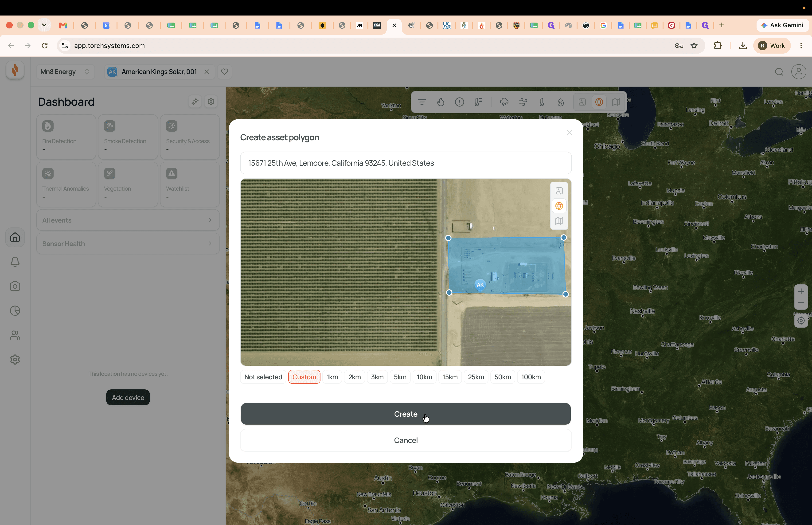
Task: Open the user profile avatar icon
Action: [798, 72]
